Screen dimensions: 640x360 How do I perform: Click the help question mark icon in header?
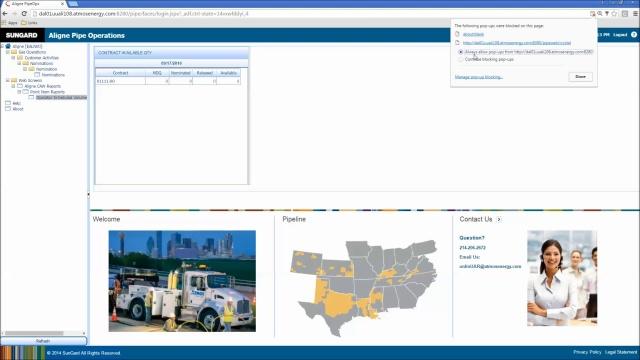(634, 35)
